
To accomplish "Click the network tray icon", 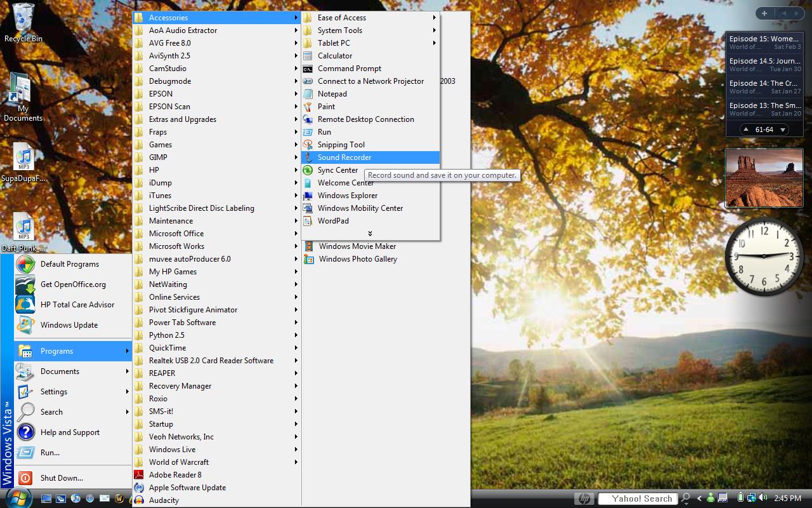I will (x=751, y=498).
